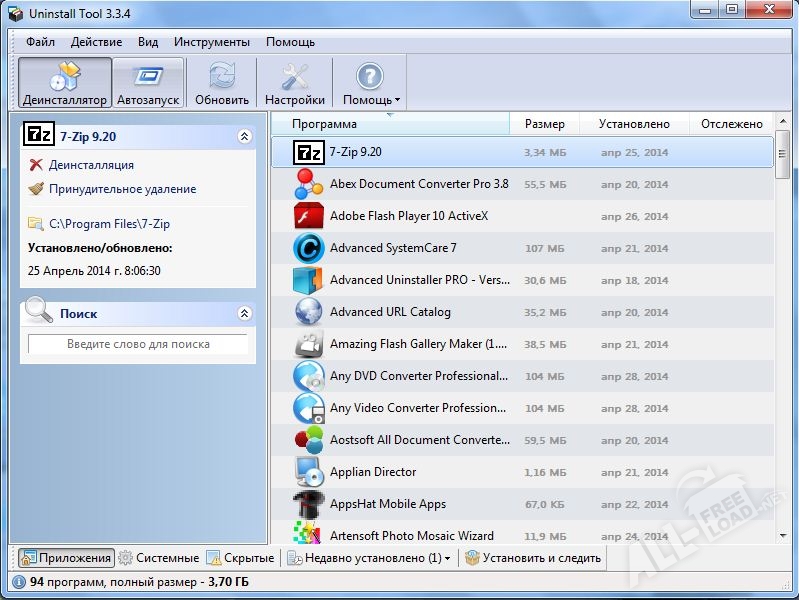
Task: Open the Помощь toolbar dropdown arrow
Action: (x=398, y=101)
